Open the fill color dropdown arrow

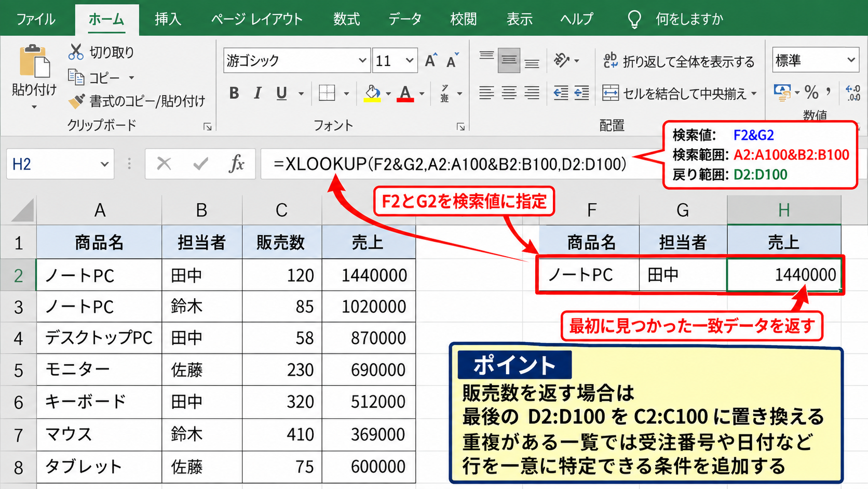coord(388,94)
